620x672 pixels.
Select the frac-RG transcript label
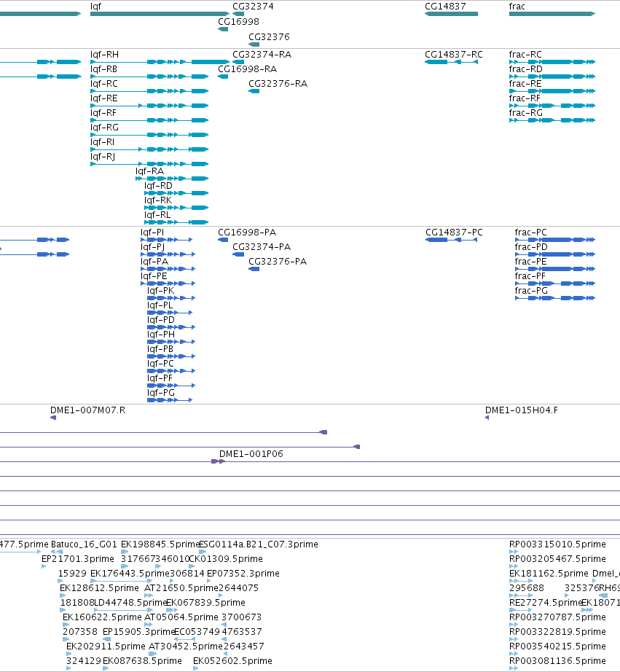(526, 113)
